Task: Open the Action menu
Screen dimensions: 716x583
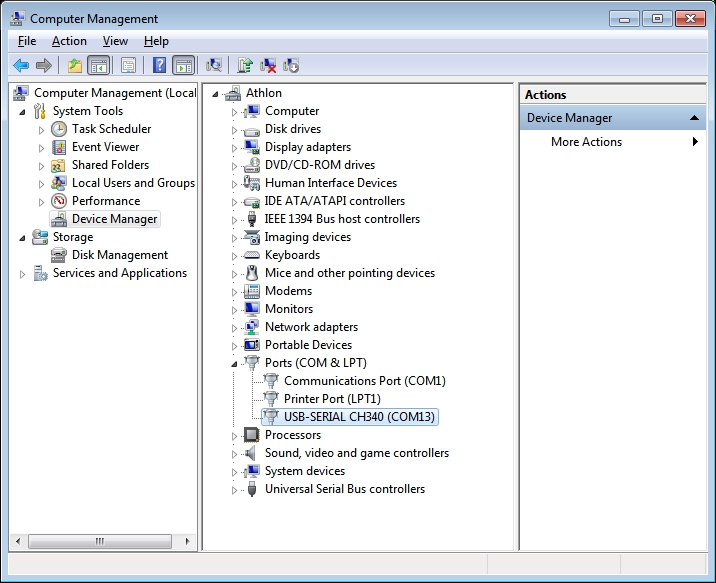Action: (x=69, y=41)
